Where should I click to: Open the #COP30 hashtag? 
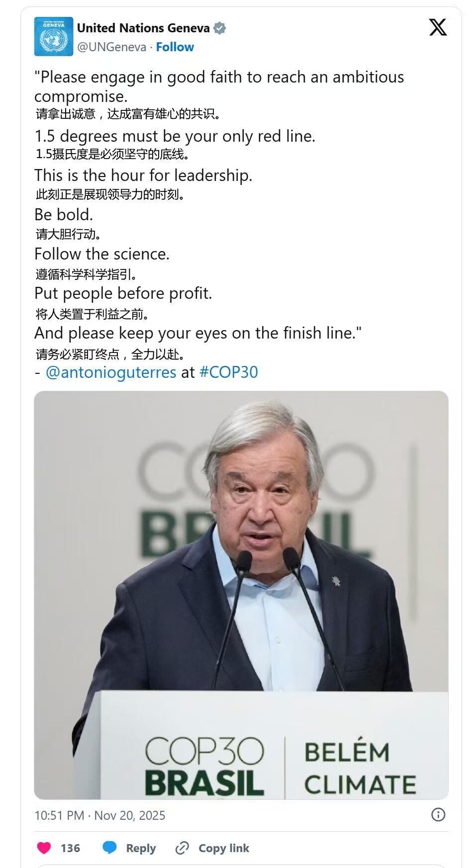point(228,372)
